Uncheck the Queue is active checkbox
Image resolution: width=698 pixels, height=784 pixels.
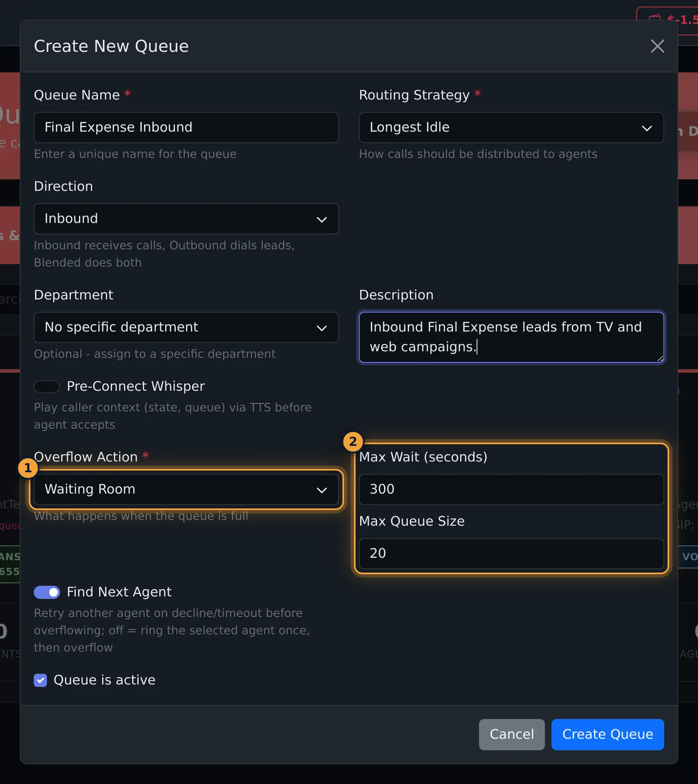[x=41, y=680]
